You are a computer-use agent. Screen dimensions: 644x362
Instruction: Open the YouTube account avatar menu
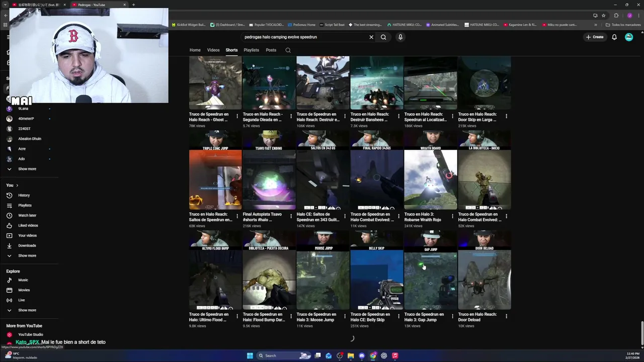[629, 37]
